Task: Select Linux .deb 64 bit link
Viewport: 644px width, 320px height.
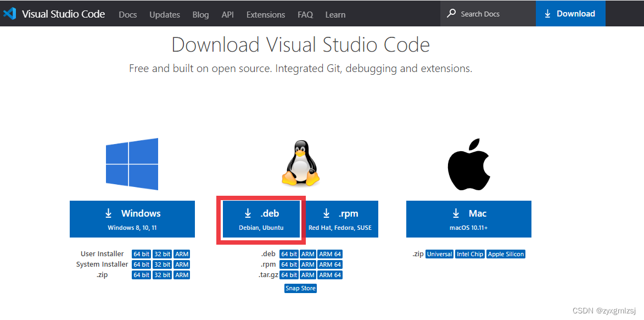Action: (x=289, y=254)
